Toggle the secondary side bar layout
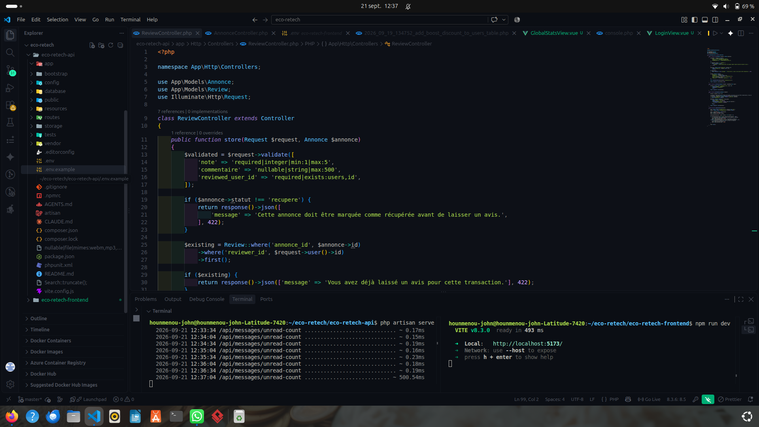Viewport: 759px width, 427px height. point(715,20)
